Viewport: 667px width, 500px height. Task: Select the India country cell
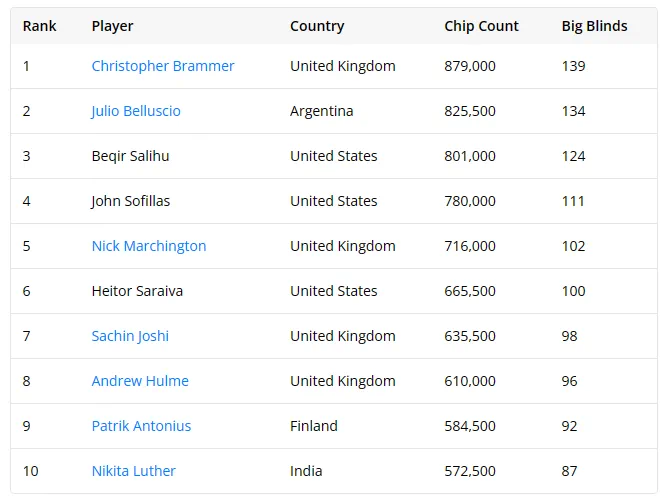coord(306,471)
